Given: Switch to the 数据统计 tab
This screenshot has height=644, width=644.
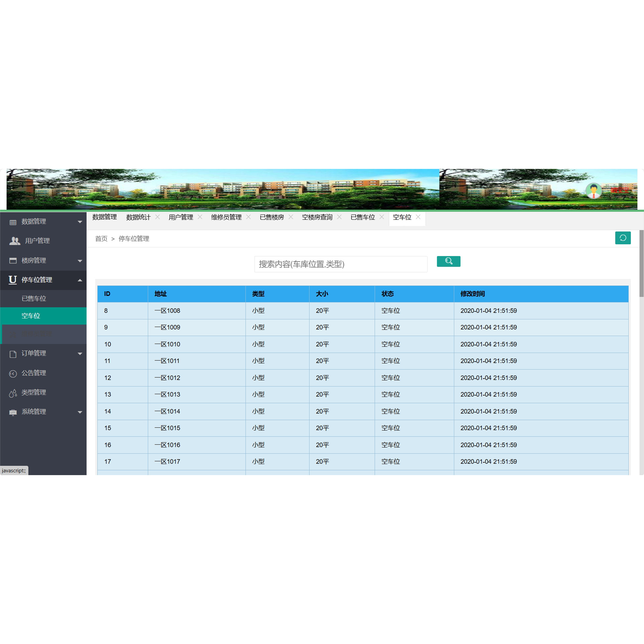Looking at the screenshot, I should pyautogui.click(x=138, y=217).
